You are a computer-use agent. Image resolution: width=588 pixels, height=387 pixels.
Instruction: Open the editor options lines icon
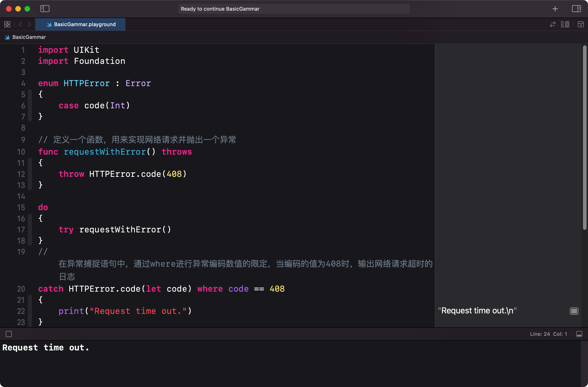(x=565, y=24)
